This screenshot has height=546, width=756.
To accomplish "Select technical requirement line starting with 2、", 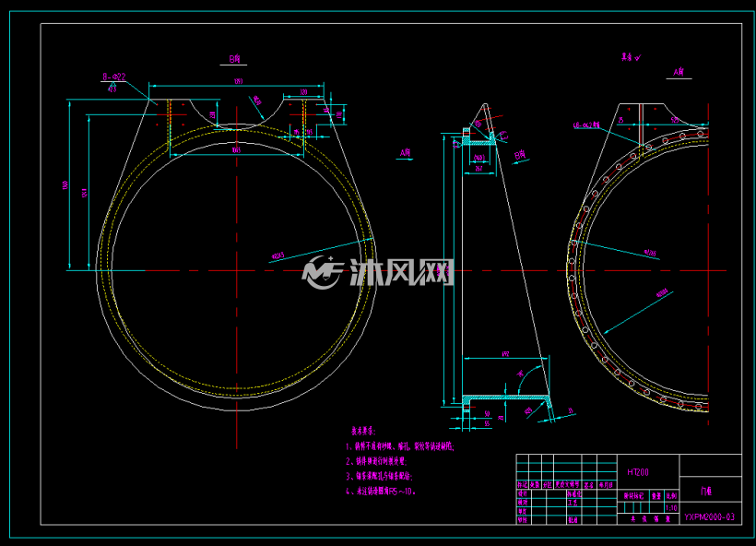I will pyautogui.click(x=376, y=461).
